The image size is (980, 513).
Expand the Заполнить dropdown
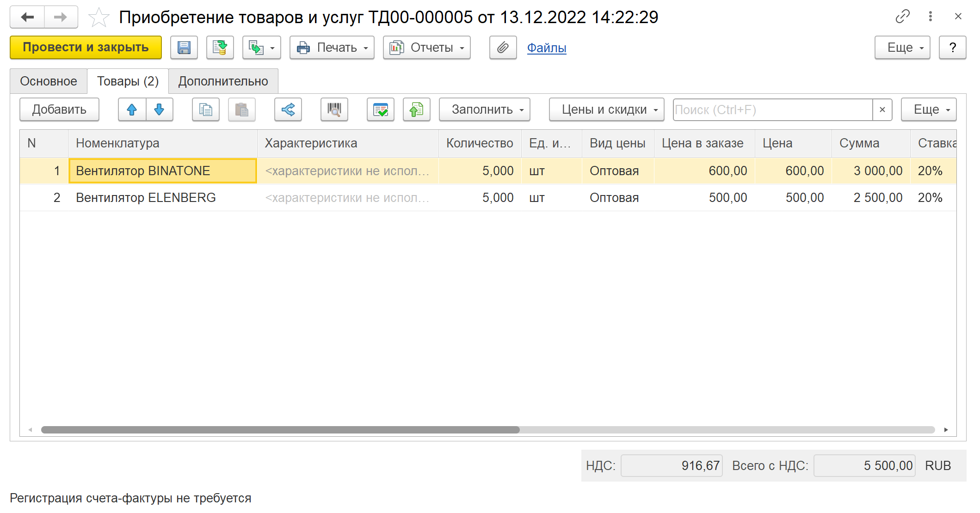(x=484, y=110)
